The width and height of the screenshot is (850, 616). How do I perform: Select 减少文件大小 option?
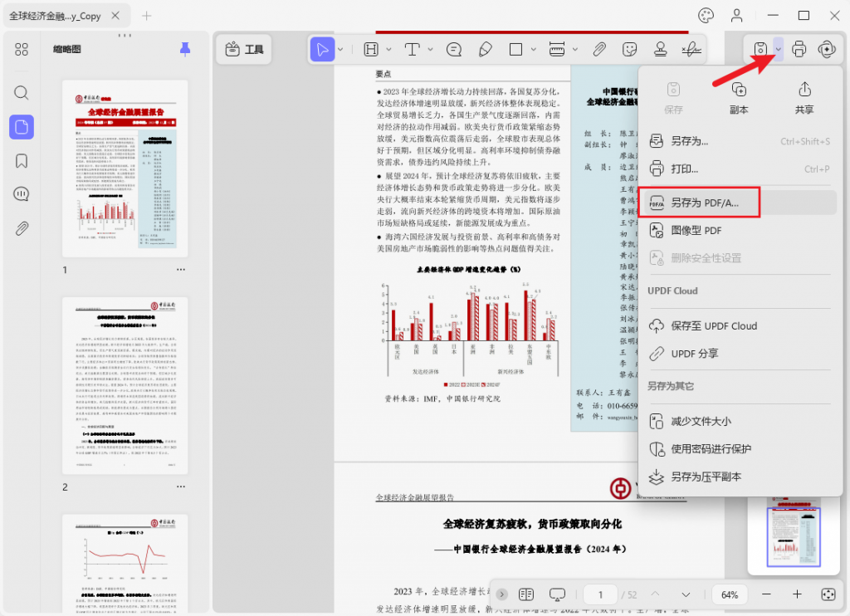tap(740, 422)
